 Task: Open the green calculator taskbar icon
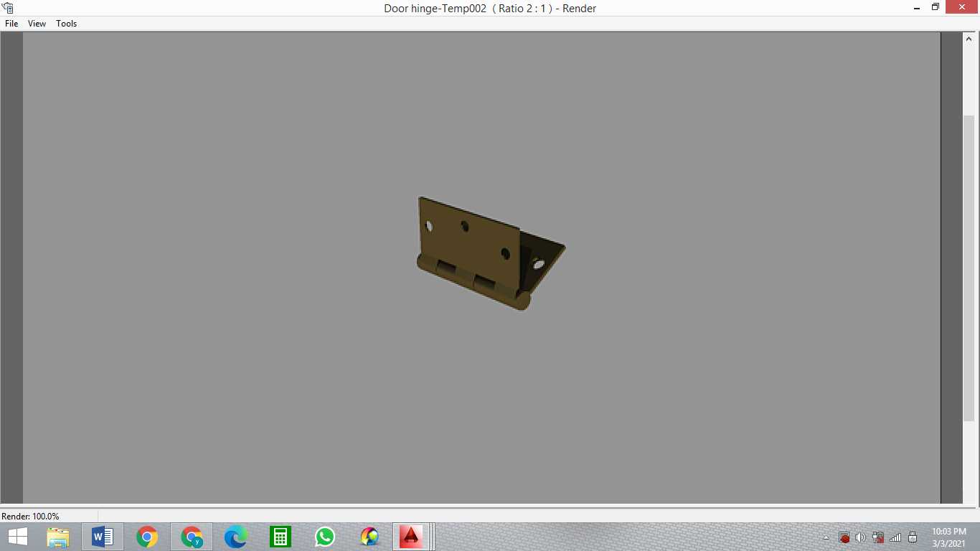[x=281, y=537]
